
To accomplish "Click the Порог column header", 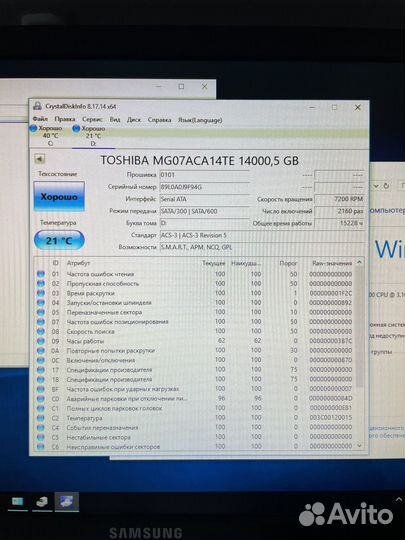I will (288, 263).
